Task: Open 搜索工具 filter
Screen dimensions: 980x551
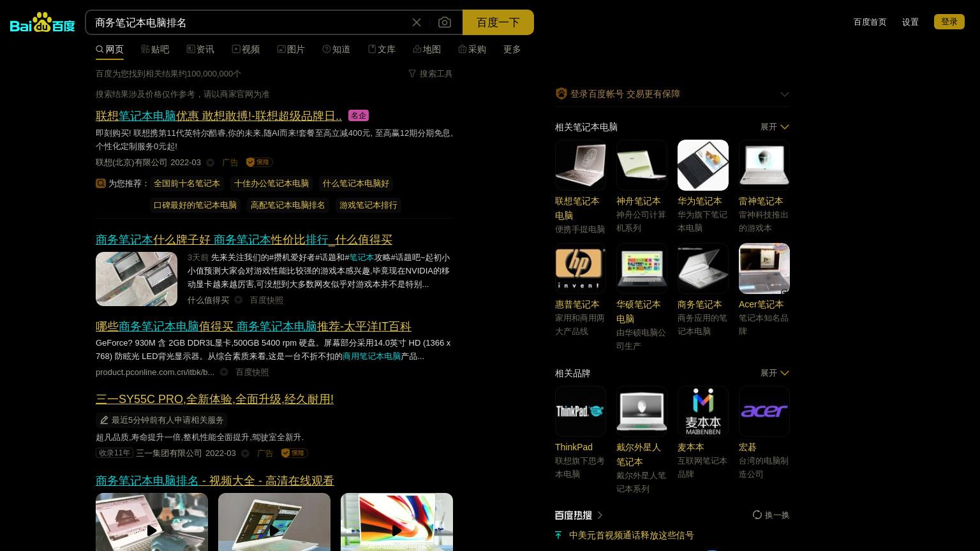Action: pos(431,73)
